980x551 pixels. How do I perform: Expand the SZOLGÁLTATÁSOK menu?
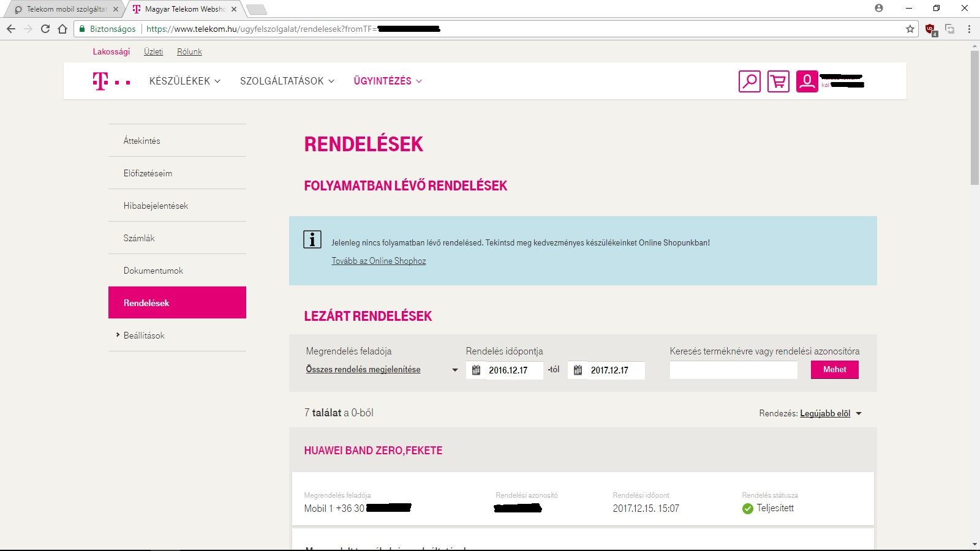pos(287,81)
